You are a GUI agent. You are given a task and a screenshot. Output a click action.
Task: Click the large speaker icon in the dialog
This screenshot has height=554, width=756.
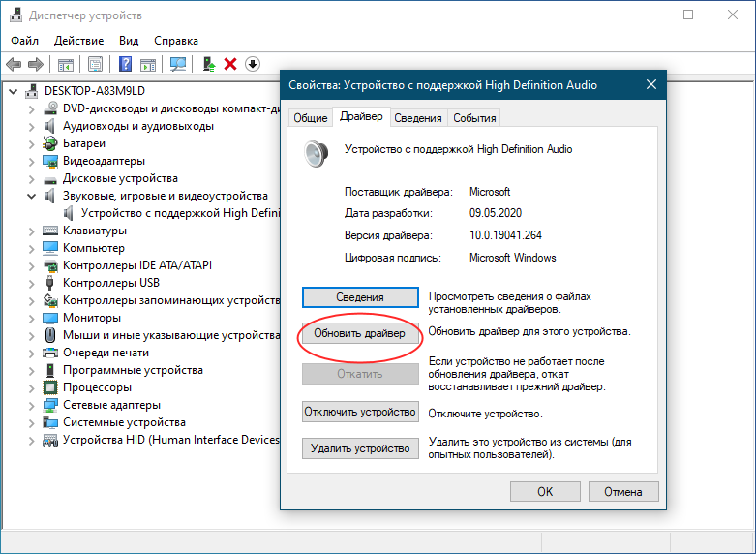tap(317, 154)
